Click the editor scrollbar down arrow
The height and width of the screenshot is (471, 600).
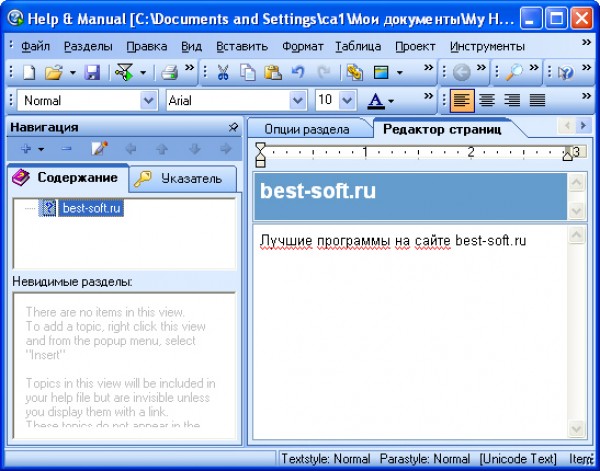[576, 429]
